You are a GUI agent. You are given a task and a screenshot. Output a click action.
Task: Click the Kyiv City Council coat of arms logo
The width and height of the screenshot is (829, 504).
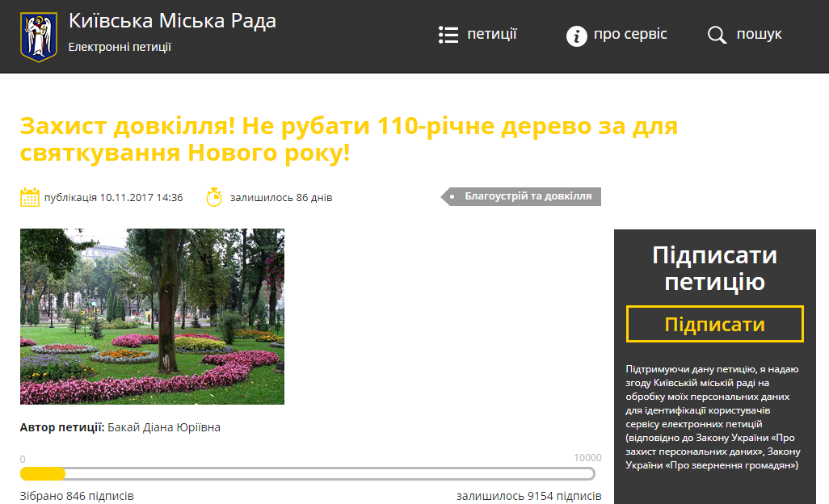tap(40, 35)
